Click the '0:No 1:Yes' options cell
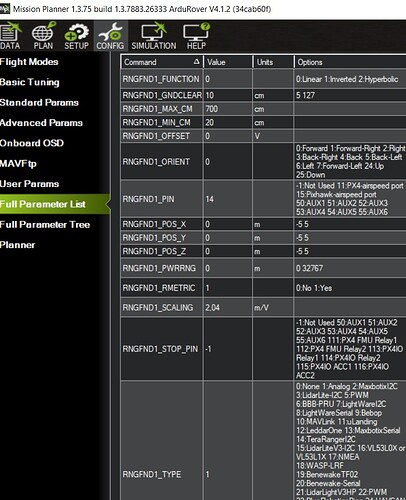The width and height of the screenshot is (406, 500). tap(350, 288)
